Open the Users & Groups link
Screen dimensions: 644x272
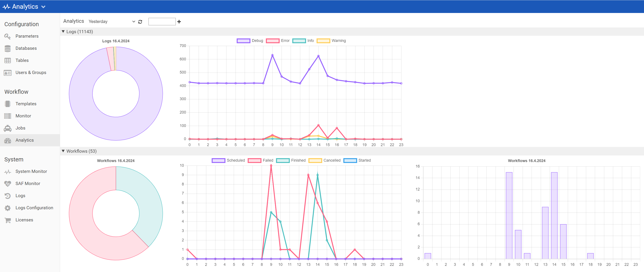click(x=31, y=73)
